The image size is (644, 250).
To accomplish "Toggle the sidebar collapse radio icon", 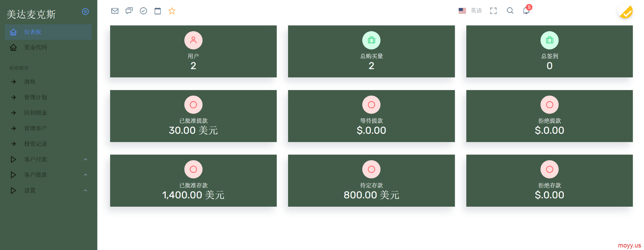I will coord(85,12).
